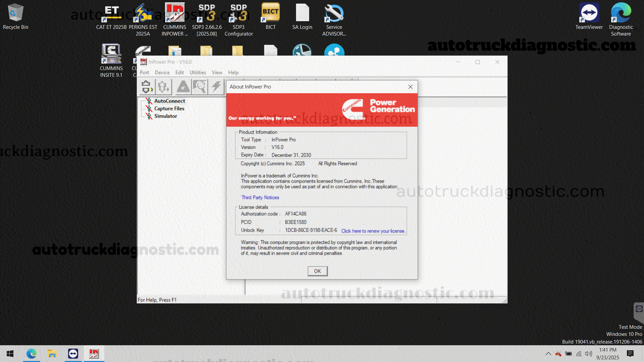Click the connect device toolbar icon

[147, 87]
